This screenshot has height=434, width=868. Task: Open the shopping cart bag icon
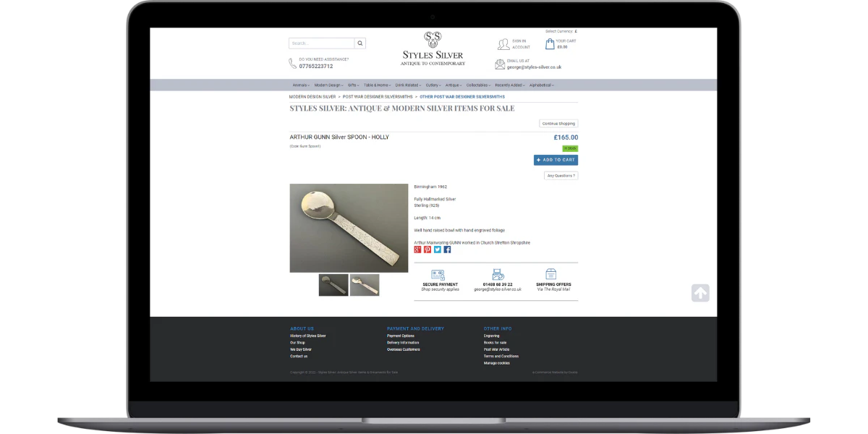550,44
